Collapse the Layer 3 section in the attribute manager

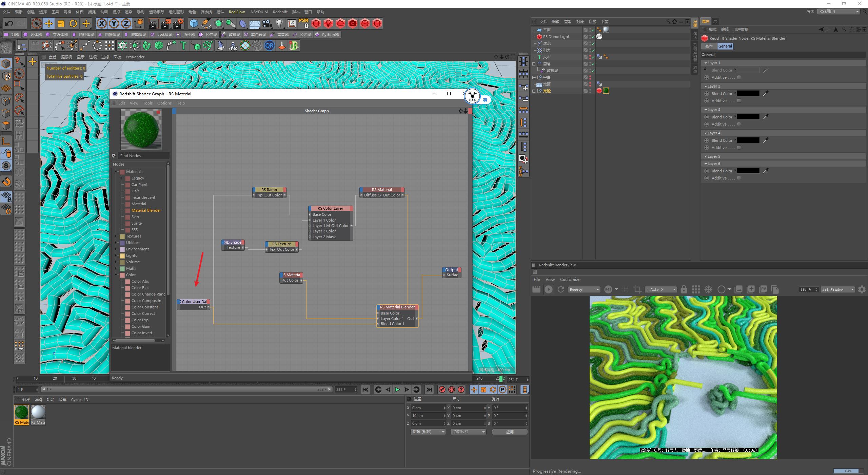tap(706, 109)
